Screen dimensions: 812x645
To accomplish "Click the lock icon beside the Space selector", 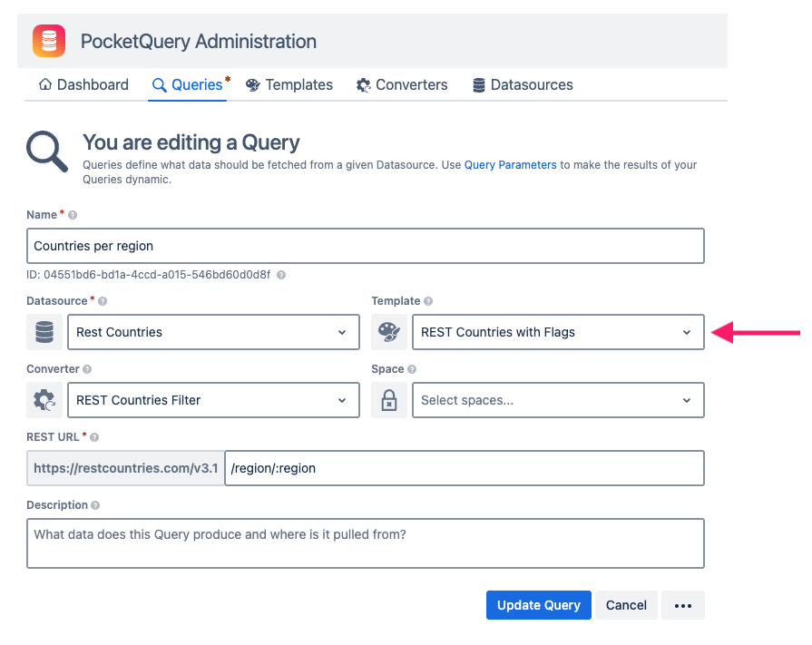I will tap(388, 400).
